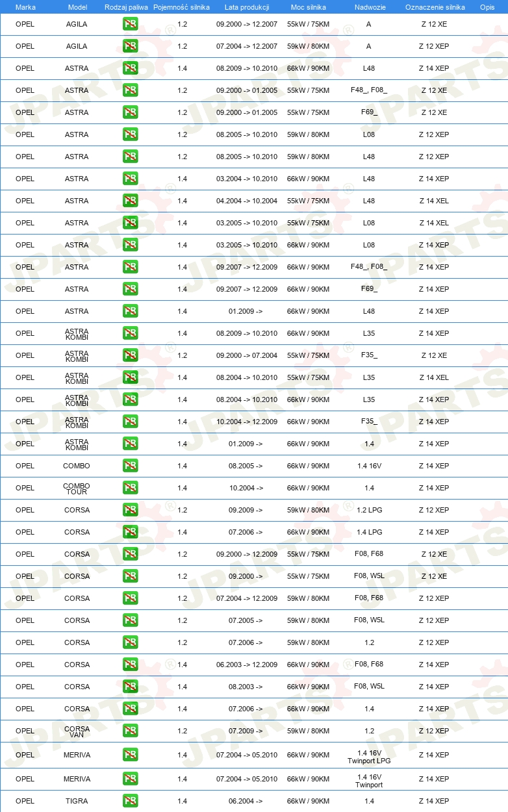Click fuel icon in ASTRA KOMBI 08.2009 row
This screenshot has width=508, height=812.
coord(130,333)
